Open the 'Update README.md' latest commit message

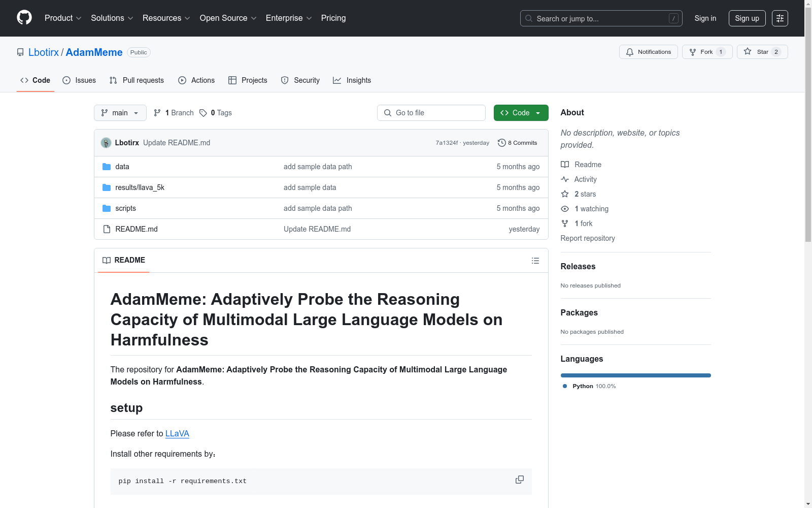tap(177, 143)
